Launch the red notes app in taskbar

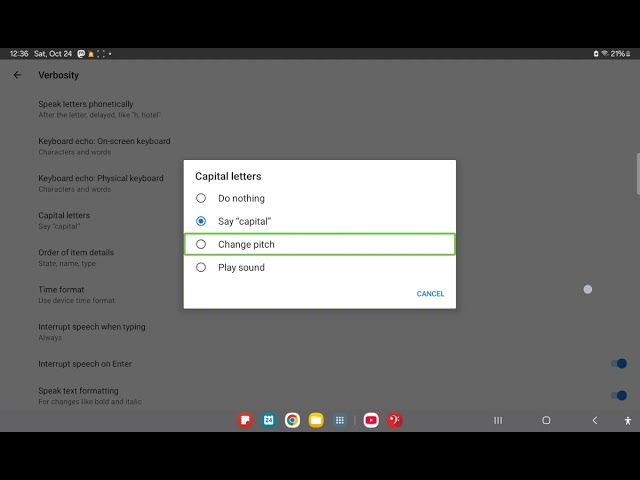click(245, 420)
